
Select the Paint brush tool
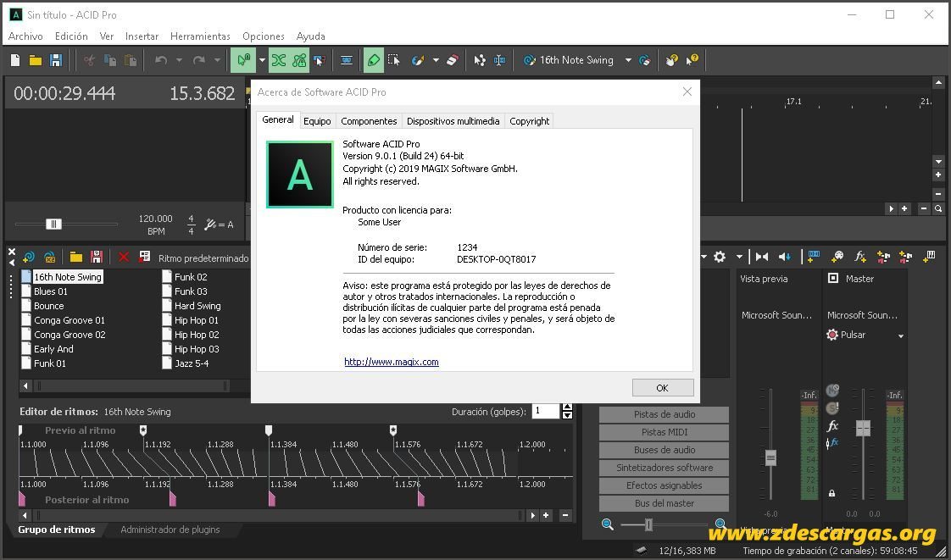(418, 60)
